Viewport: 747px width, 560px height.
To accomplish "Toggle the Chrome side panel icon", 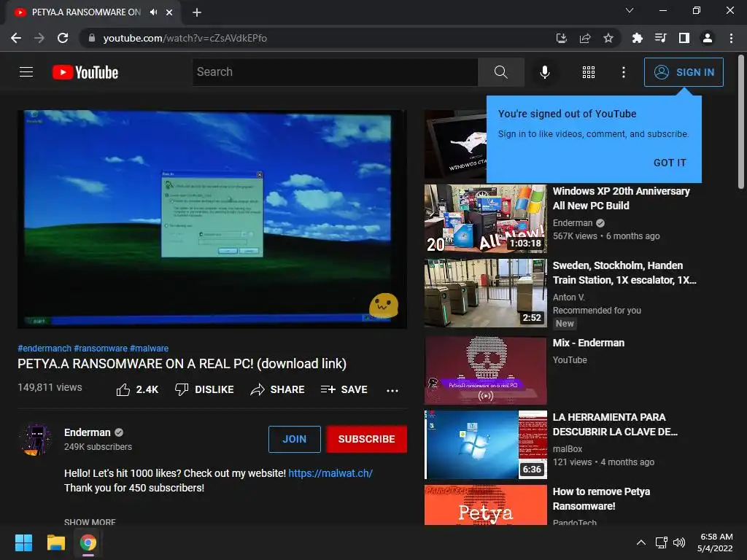I will click(x=684, y=38).
